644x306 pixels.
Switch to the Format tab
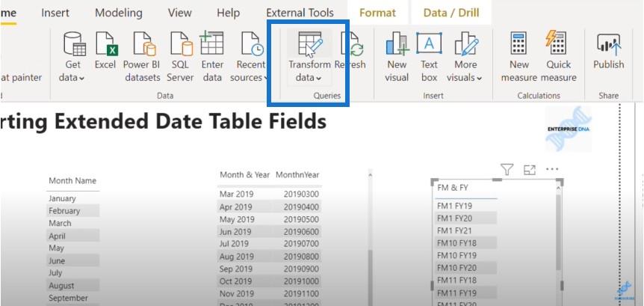pos(377,13)
